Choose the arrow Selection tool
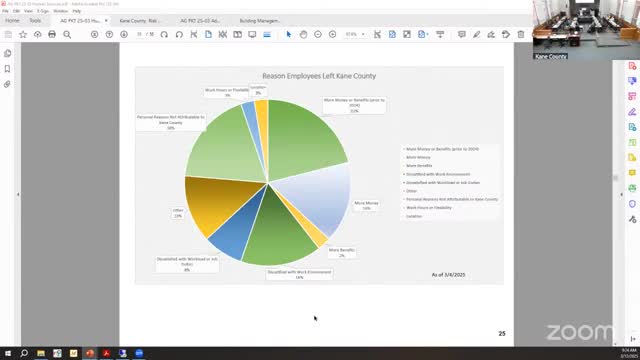 pyautogui.click(x=289, y=34)
